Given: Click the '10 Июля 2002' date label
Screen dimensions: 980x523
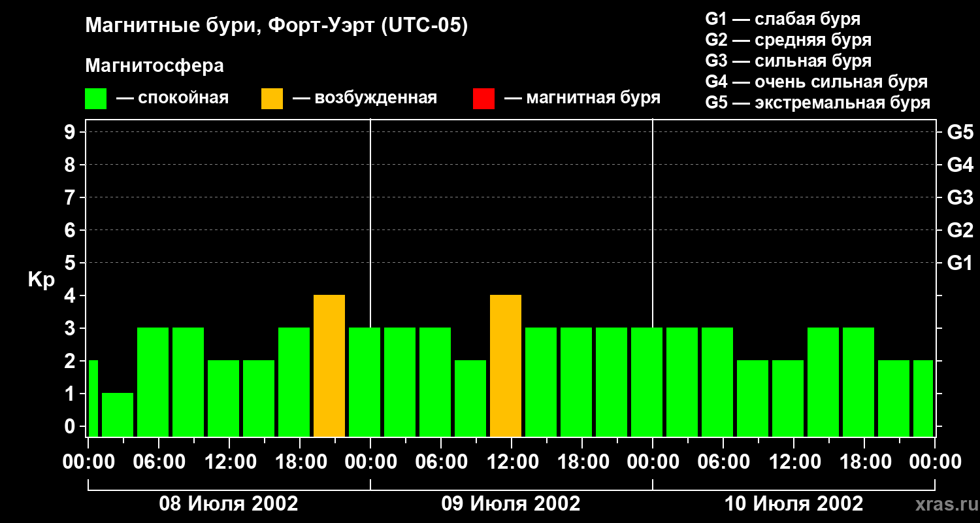Looking at the screenshot, I should pyautogui.click(x=793, y=504).
